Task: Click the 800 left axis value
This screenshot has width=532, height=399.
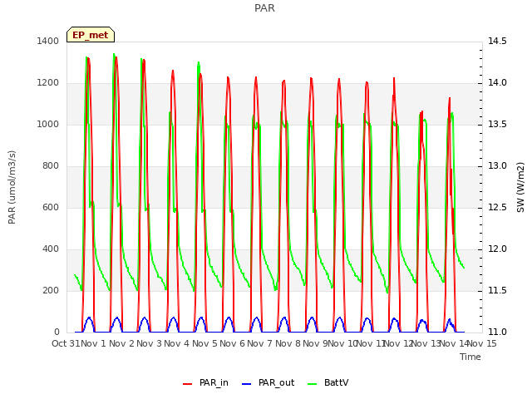Action: [51, 166]
